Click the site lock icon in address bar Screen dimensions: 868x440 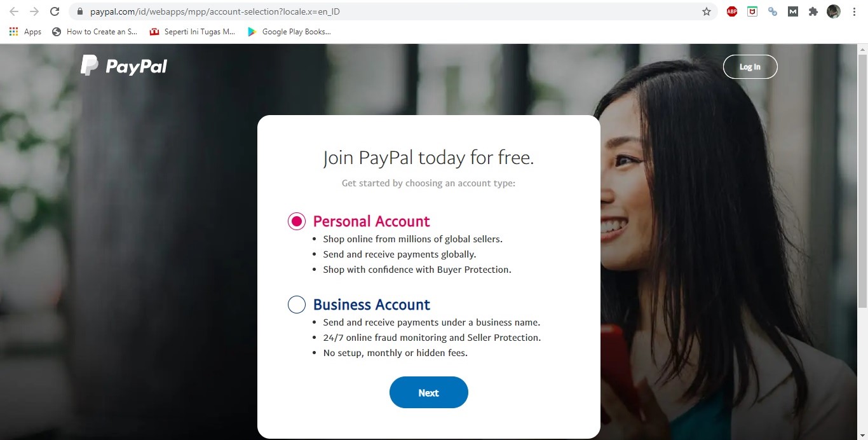pyautogui.click(x=79, y=11)
